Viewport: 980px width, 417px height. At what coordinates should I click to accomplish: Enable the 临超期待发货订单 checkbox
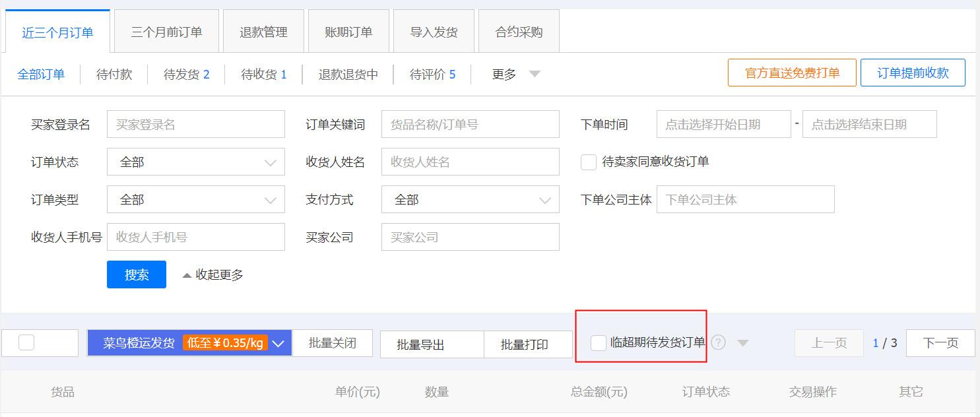(x=598, y=342)
